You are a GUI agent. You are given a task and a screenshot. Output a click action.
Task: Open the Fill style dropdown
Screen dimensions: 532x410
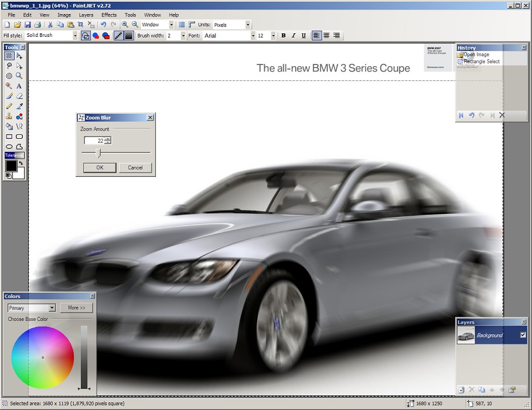(75, 36)
